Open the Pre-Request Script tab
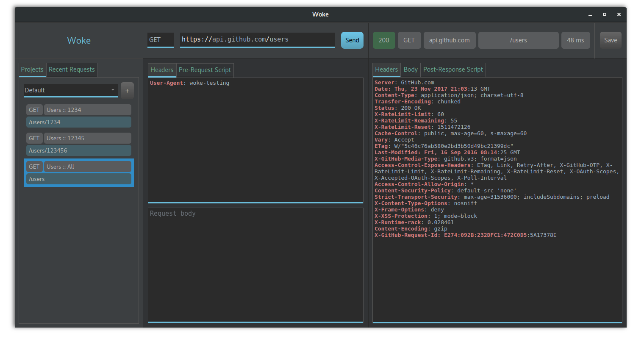644x339 pixels. [205, 70]
